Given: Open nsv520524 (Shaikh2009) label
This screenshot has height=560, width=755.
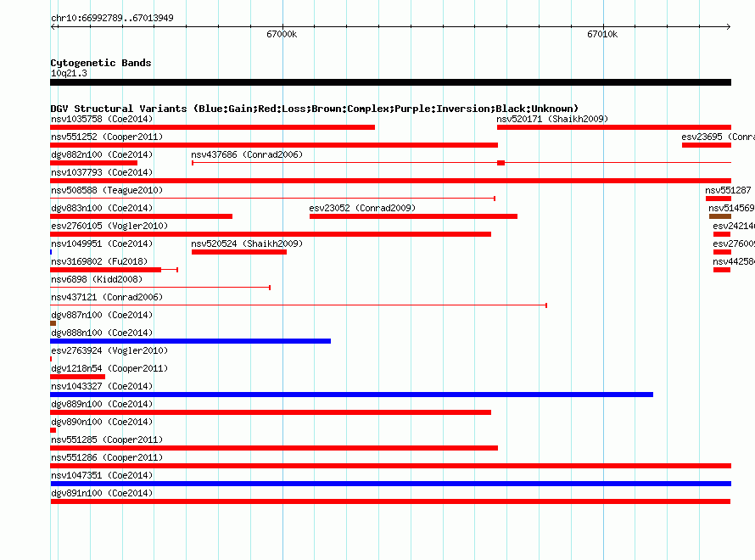Looking at the screenshot, I should [247, 244].
